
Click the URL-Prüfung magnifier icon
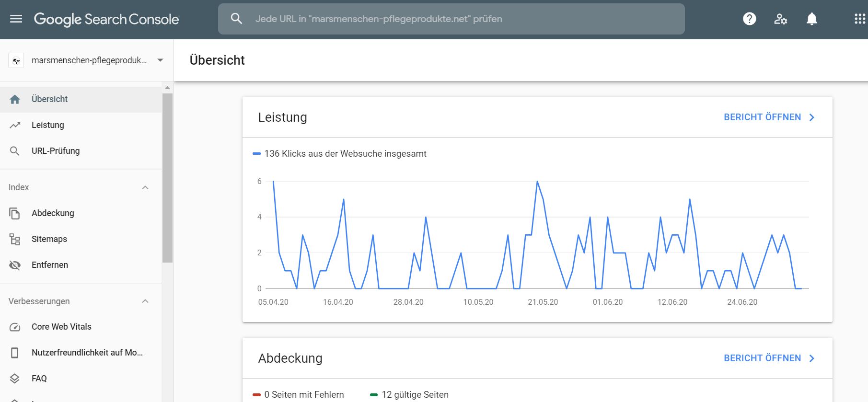pos(15,151)
